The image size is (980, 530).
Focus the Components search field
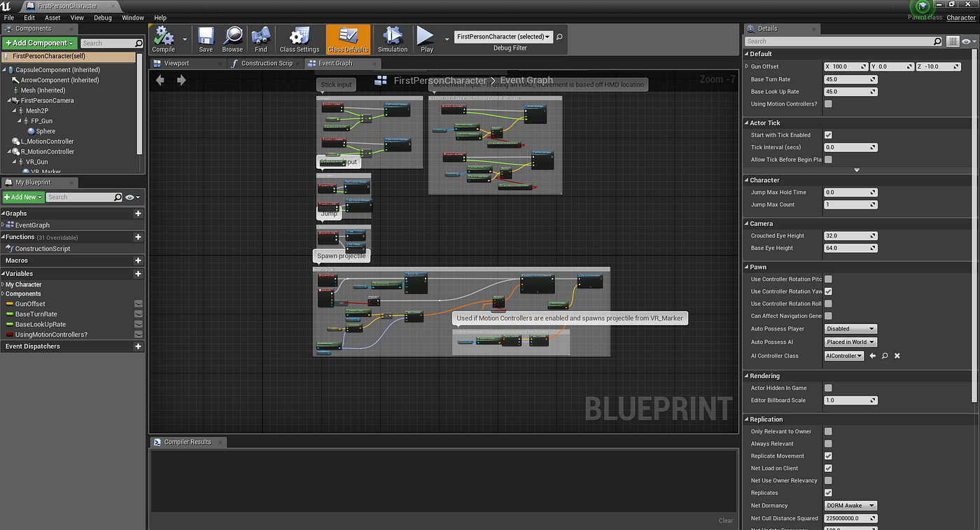tap(112, 43)
